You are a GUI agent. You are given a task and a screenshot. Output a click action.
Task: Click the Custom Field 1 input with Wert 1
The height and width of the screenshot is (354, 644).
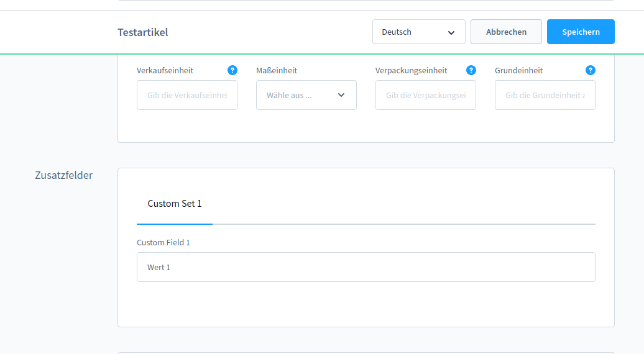[x=366, y=267]
